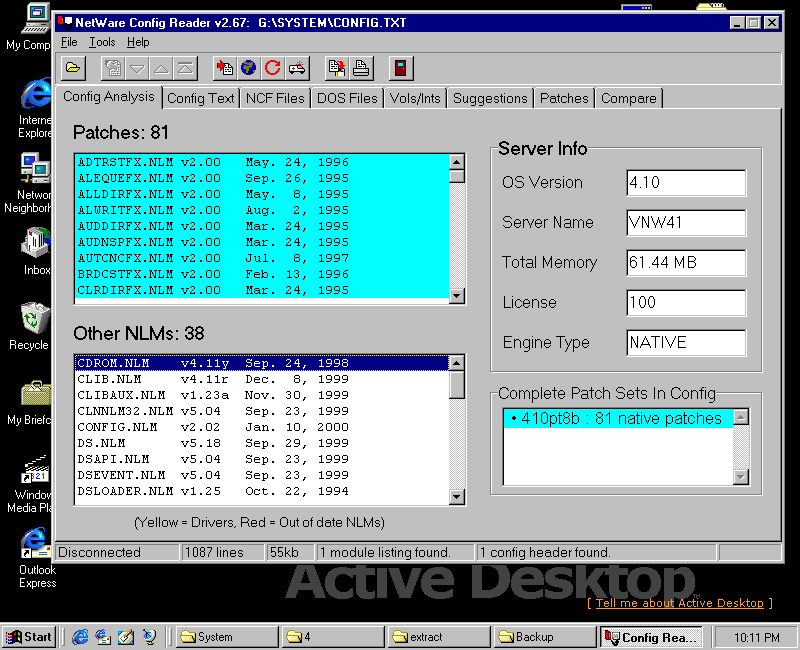Viewport: 800px width, 650px height.
Task: Switch to the folder "4" taskbar window
Action: pyautogui.click(x=334, y=637)
